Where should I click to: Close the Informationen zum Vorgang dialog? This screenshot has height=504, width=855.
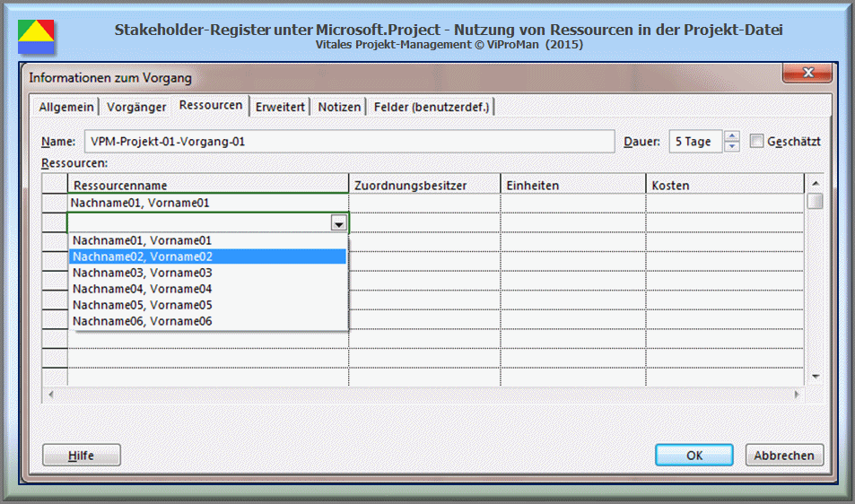click(x=809, y=74)
